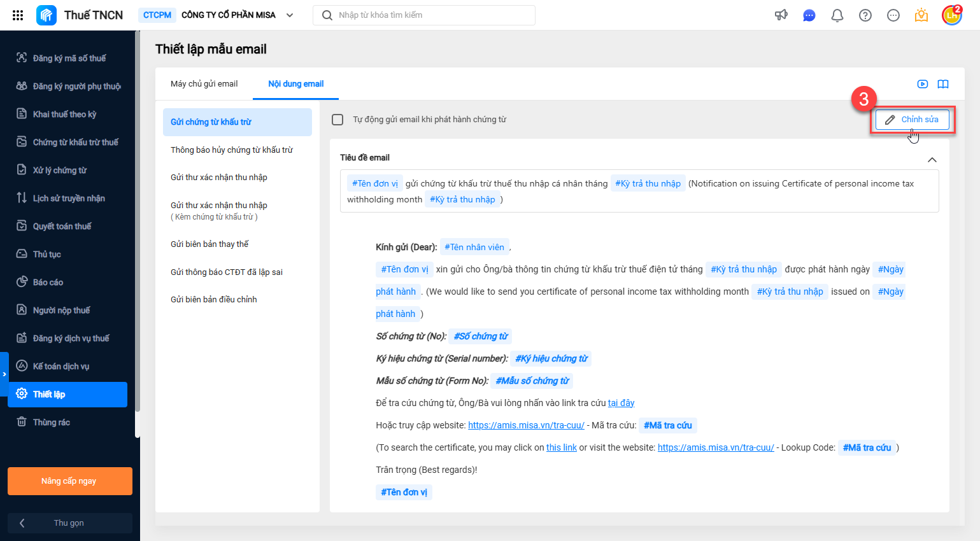The image size is (980, 541).
Task: Click the Nâng cấp ngay button
Action: pyautogui.click(x=70, y=481)
